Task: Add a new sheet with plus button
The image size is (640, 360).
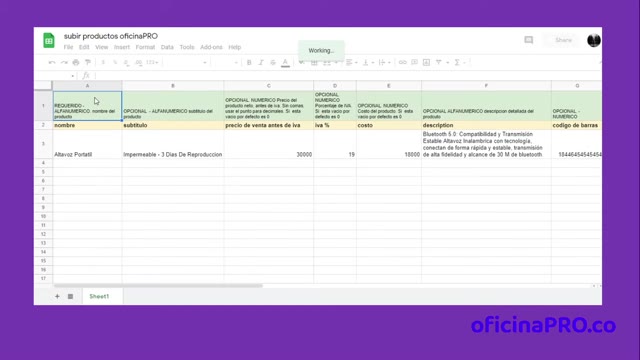Action: point(57,296)
